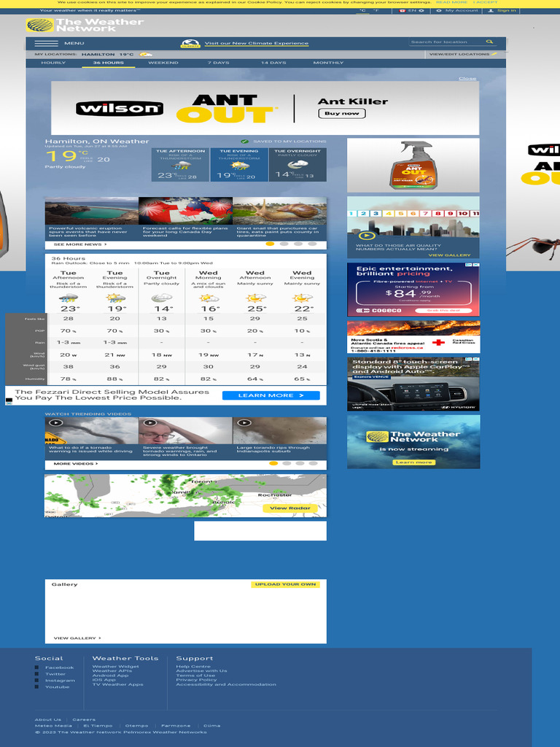
Task: Click Tue Evening forecast card
Action: pos(239,165)
